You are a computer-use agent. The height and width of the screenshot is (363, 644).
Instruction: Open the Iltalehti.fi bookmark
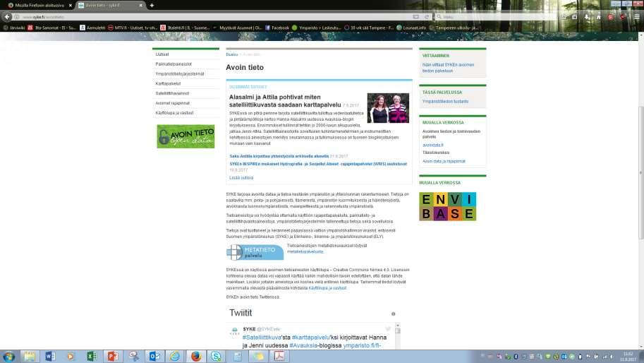coord(185,28)
